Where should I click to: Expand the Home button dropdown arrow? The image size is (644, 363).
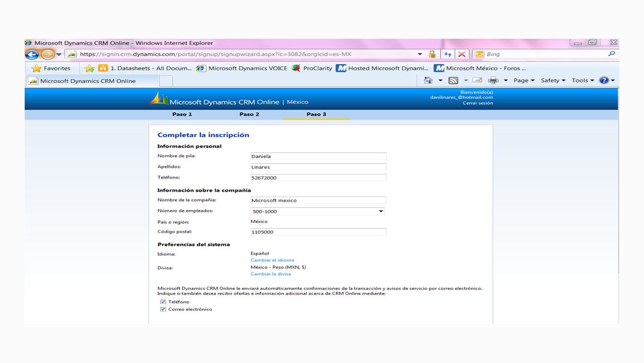tap(440, 81)
